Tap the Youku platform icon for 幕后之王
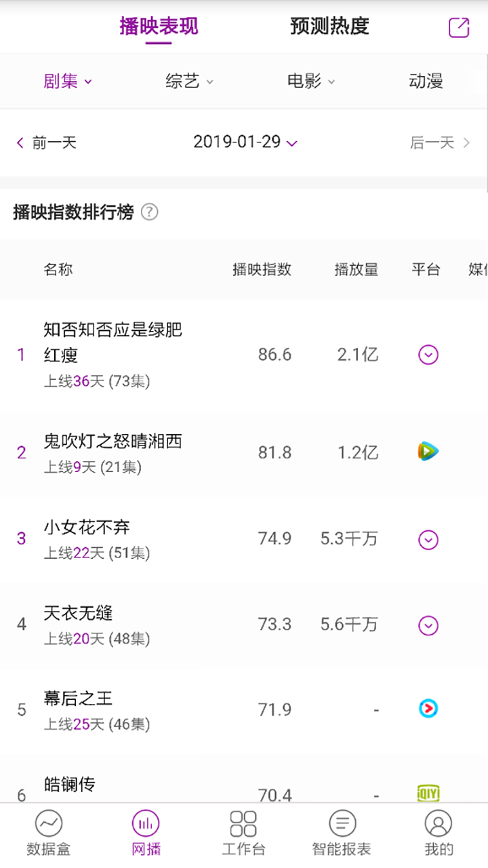Image resolution: width=488 pixels, height=868 pixels. 428,709
